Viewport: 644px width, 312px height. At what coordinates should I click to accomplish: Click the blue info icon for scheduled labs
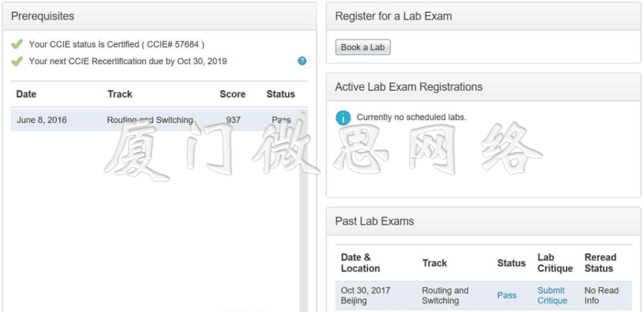pos(343,118)
